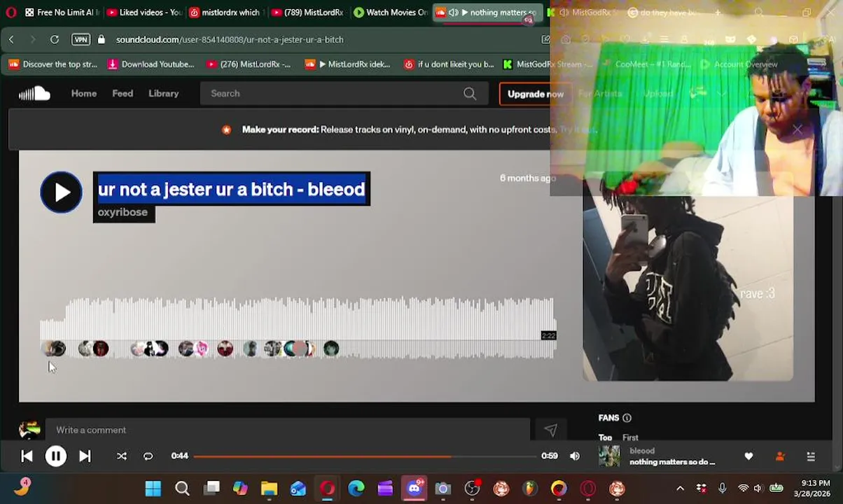
Task: Skip to the previous track
Action: (x=27, y=456)
